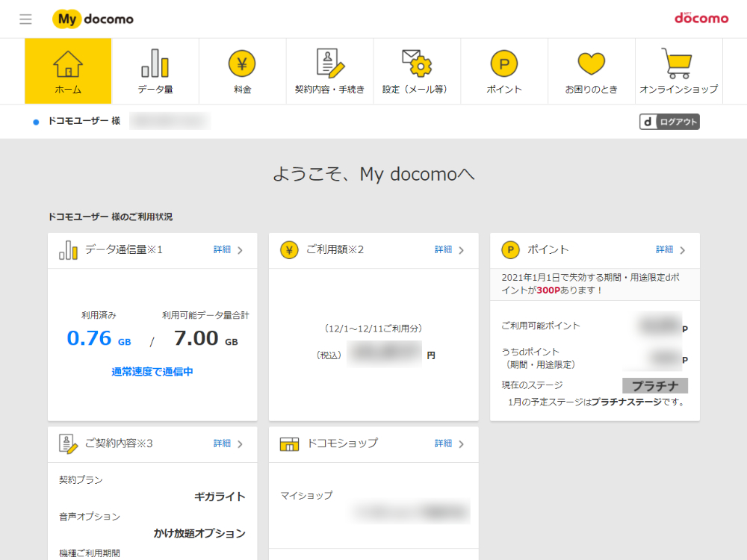Screen dimensions: 747x560
Task: Open 詳細 link for ご契約内容
Action: [222, 444]
